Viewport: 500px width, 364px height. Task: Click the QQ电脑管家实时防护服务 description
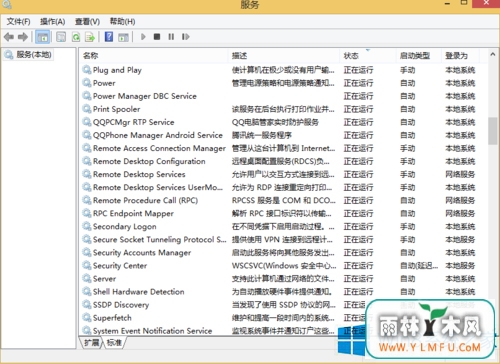pos(275,122)
